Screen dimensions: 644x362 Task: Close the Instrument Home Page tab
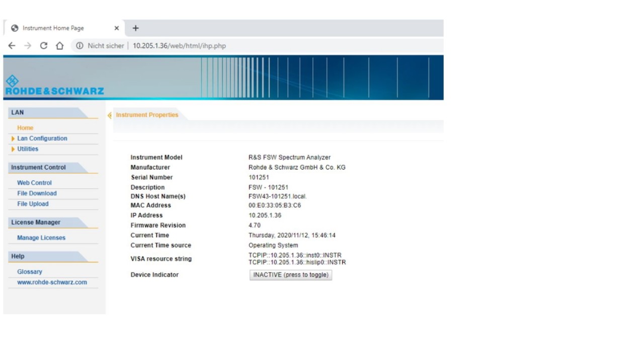point(117,28)
